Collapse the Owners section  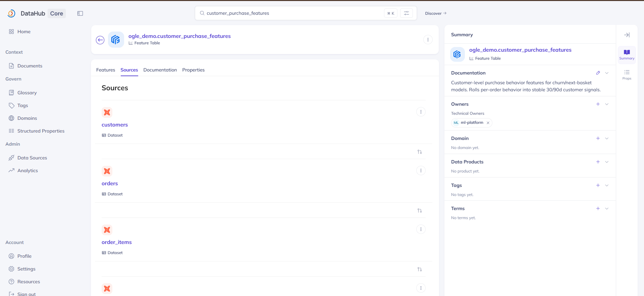point(607,104)
